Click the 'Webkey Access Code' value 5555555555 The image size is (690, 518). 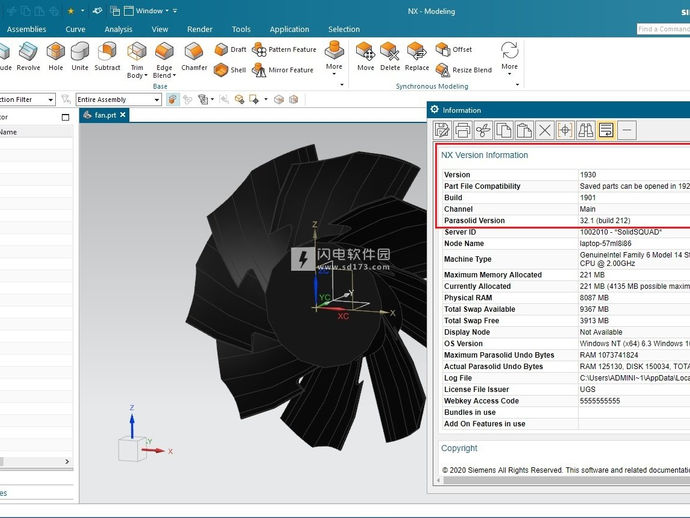[x=600, y=401]
